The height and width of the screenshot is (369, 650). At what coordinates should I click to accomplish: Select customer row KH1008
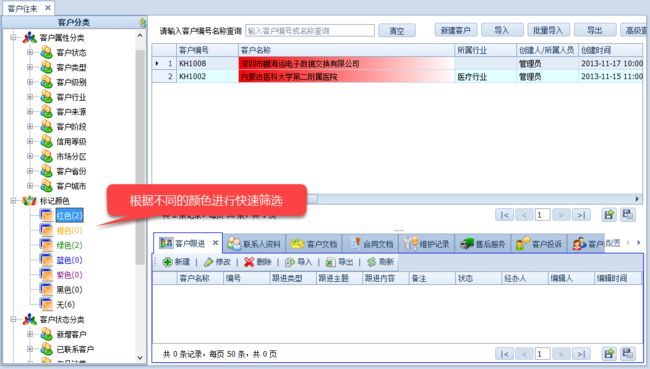point(397,63)
